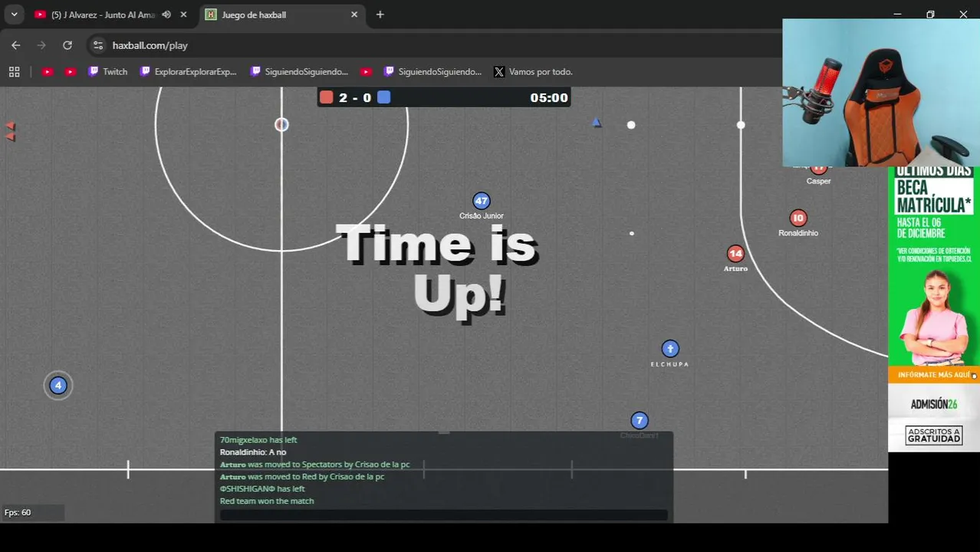The image size is (980, 552).
Task: Open the ExplorarExplorarExp bookmark
Action: point(189,71)
